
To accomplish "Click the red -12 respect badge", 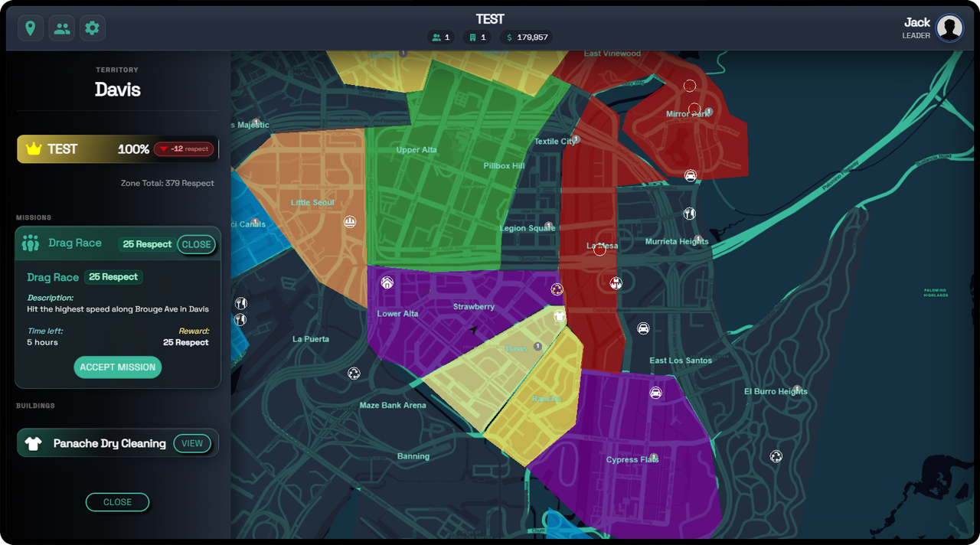I will tap(184, 149).
